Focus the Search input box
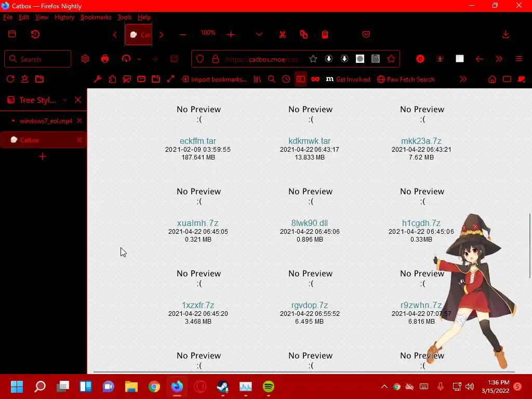Image resolution: width=532 pixels, height=399 pixels. 37,59
